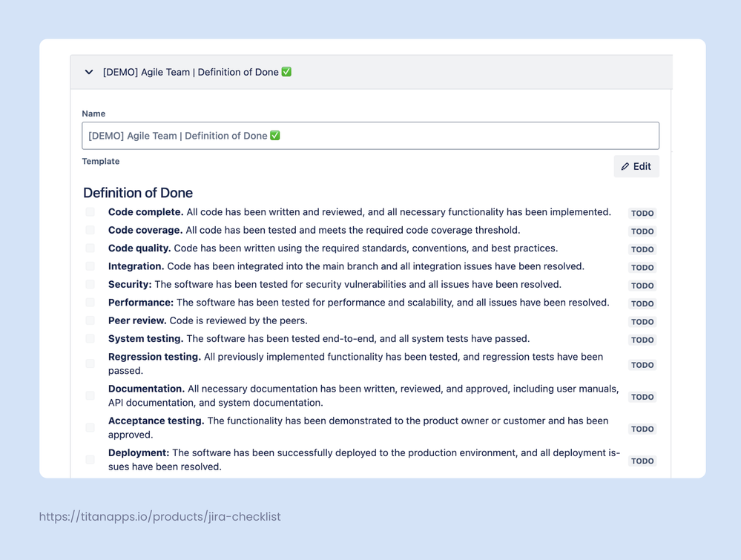Check the Code complete checkbox
The image size is (741, 560).
click(x=90, y=211)
